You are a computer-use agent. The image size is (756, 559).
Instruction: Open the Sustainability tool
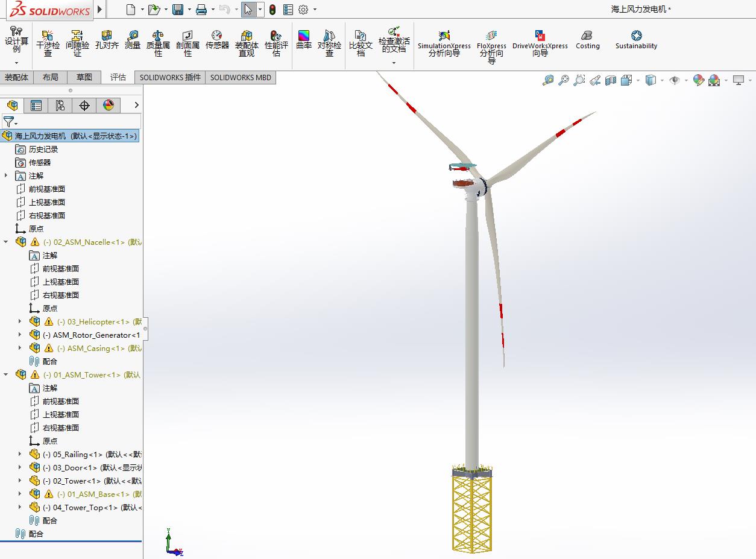(x=636, y=40)
